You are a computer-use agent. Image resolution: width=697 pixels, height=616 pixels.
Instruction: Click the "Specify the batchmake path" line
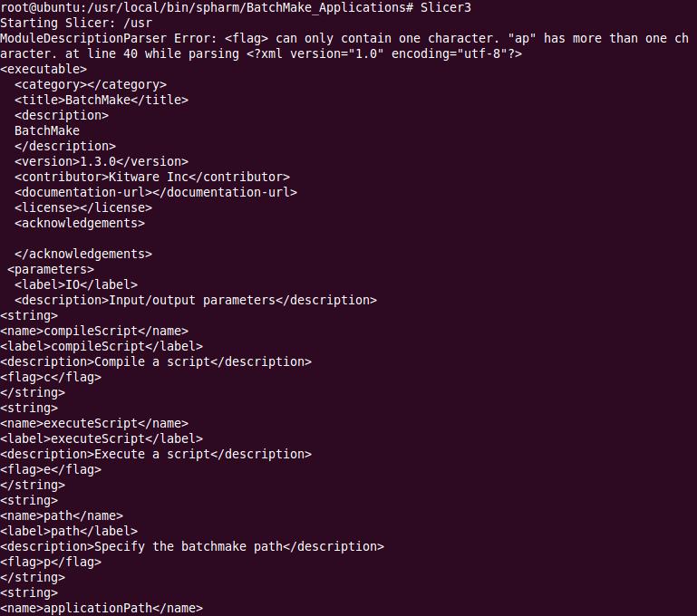(192, 546)
